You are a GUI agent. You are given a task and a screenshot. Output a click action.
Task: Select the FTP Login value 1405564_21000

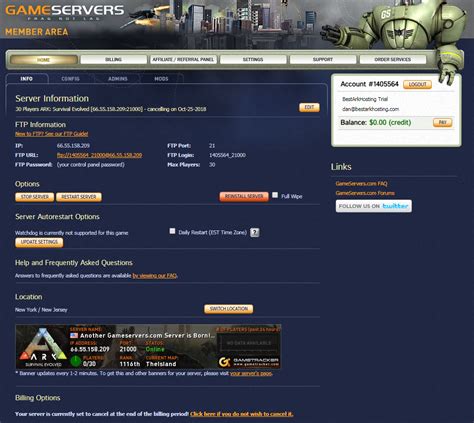[x=227, y=155]
